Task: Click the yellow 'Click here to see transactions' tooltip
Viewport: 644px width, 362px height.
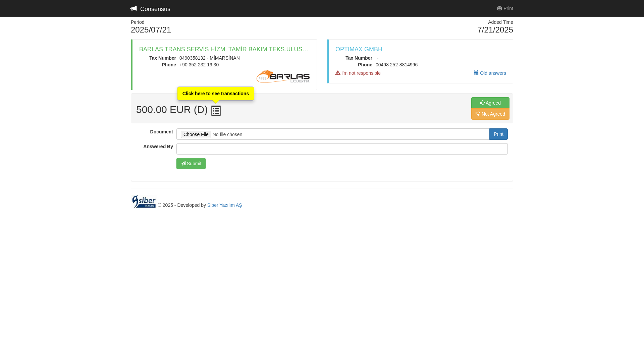Action: pyautogui.click(x=216, y=94)
